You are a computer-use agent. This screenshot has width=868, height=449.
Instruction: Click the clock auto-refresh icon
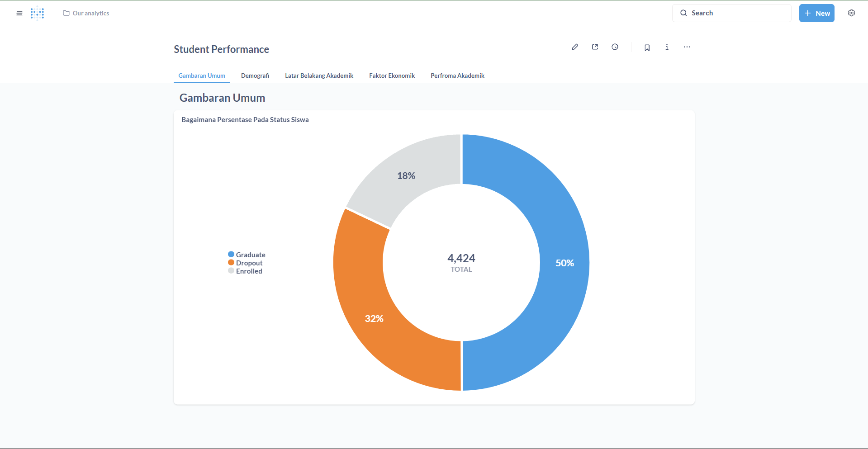click(615, 47)
